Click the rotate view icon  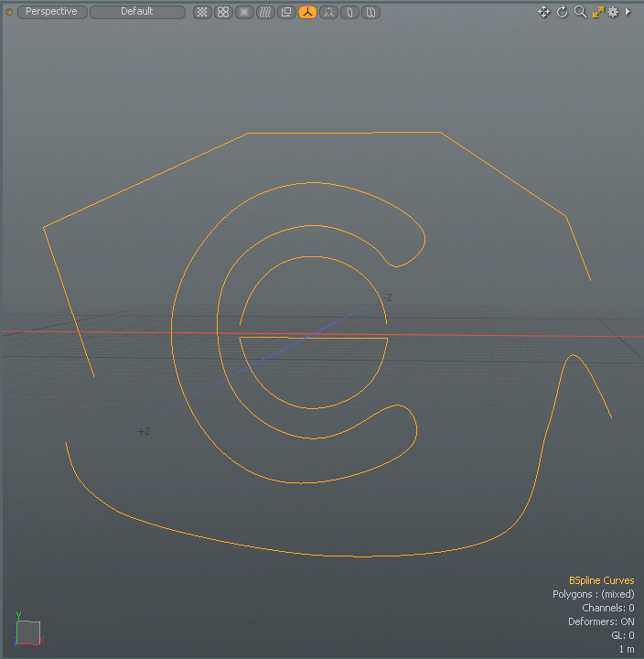563,12
